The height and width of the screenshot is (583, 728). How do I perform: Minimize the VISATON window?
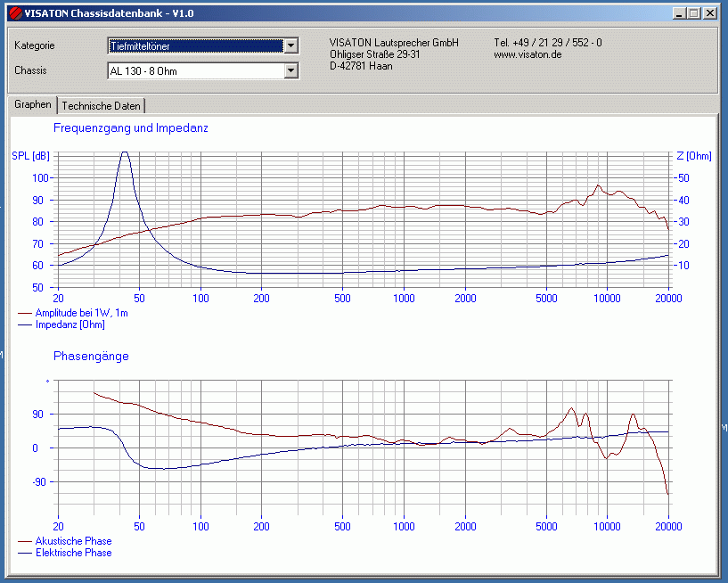(679, 13)
